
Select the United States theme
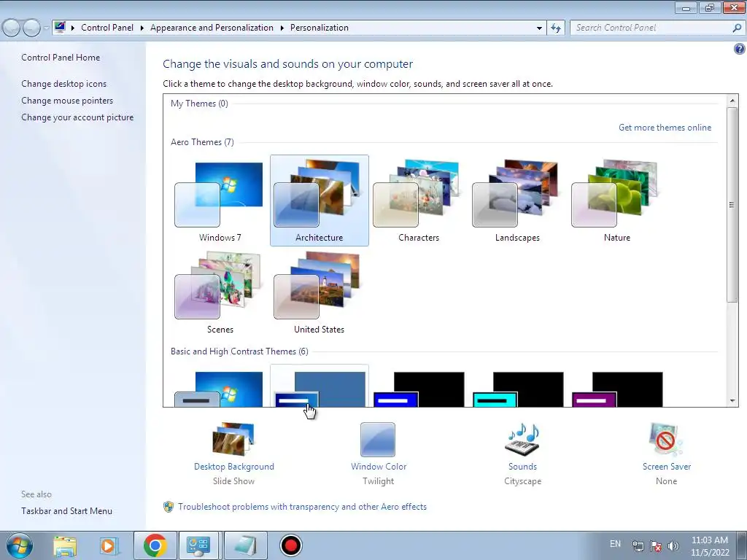click(x=320, y=292)
